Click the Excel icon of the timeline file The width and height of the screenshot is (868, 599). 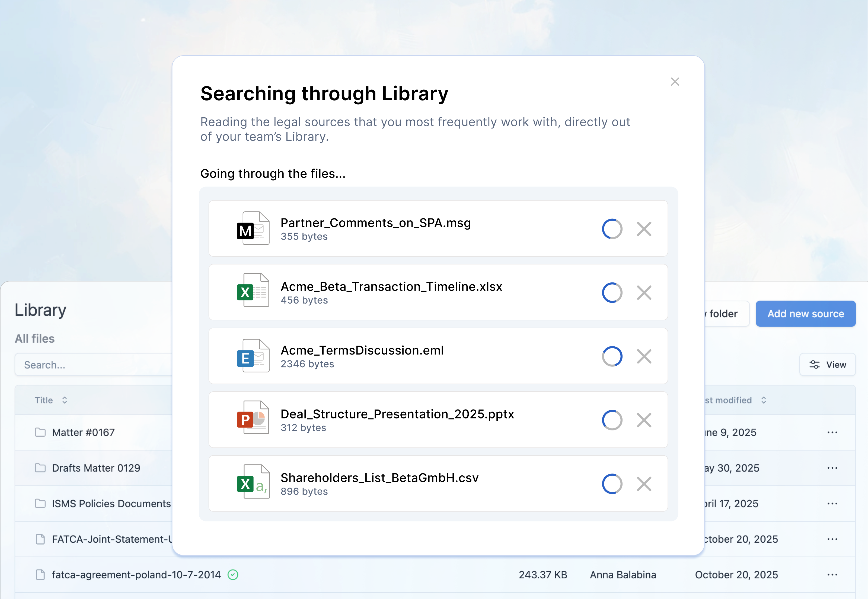coord(253,290)
